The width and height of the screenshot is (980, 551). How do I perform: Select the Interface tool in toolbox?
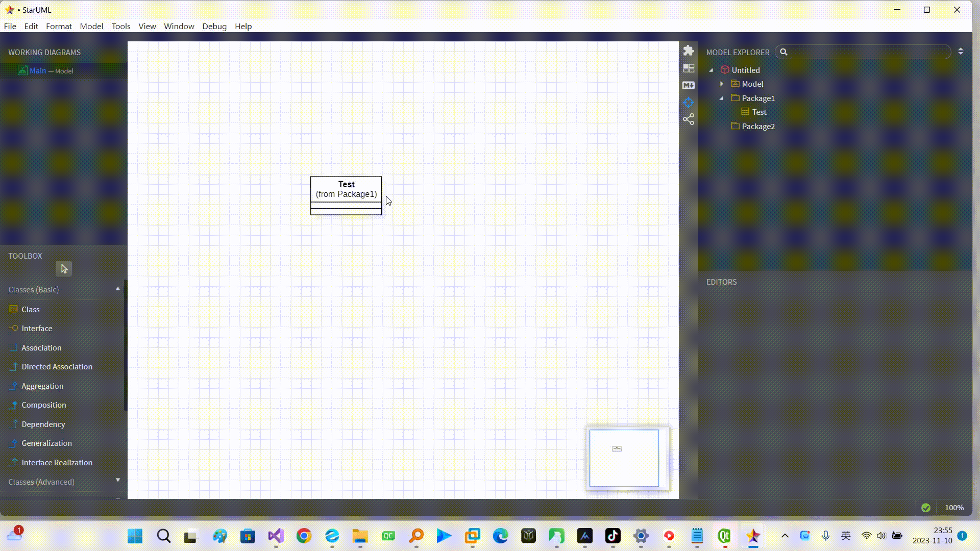(37, 329)
